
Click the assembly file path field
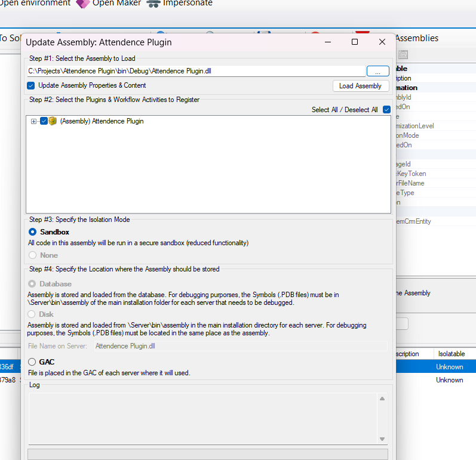(196, 71)
